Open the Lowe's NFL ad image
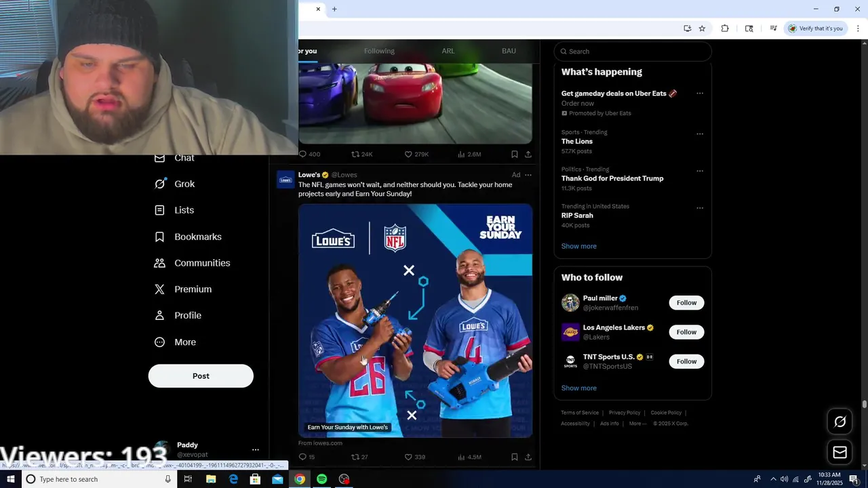The width and height of the screenshot is (868, 488). pyautogui.click(x=416, y=321)
